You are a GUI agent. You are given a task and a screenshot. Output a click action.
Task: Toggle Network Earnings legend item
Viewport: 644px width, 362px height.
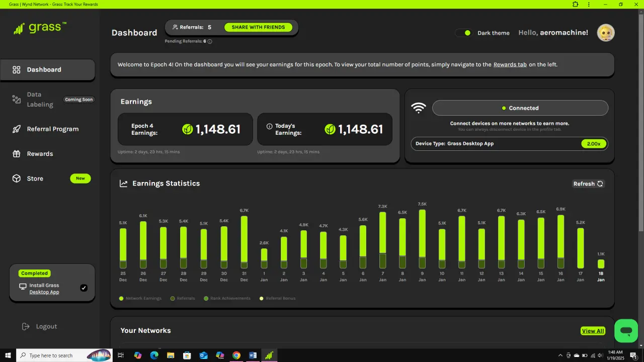click(x=140, y=298)
